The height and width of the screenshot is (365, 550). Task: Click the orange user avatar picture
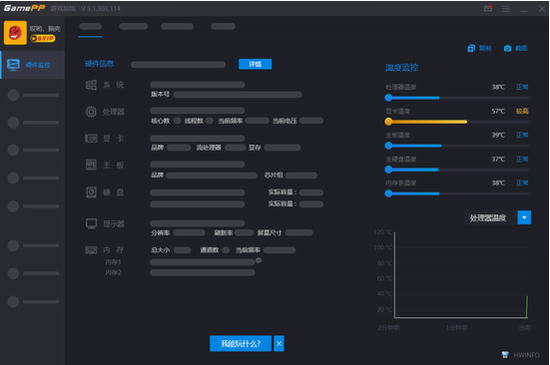pyautogui.click(x=15, y=33)
